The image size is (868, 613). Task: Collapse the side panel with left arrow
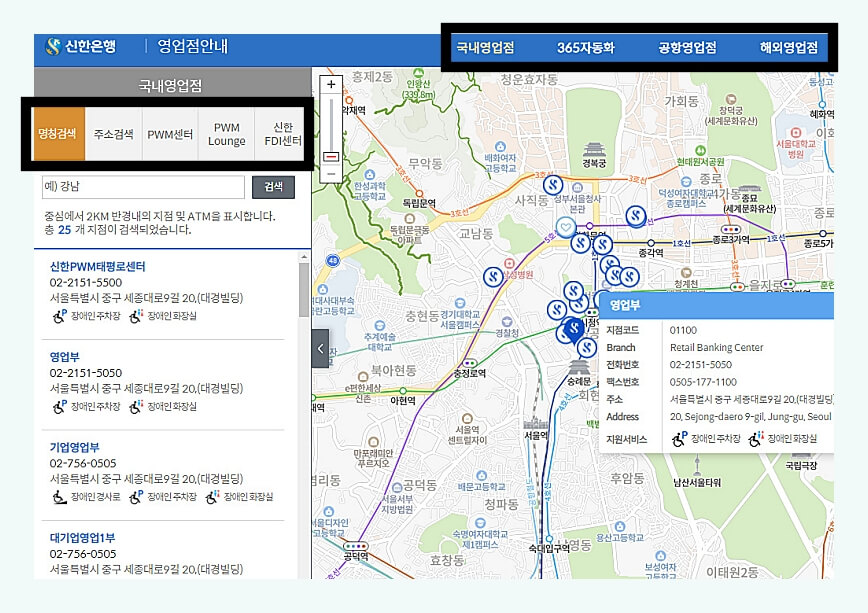(320, 349)
